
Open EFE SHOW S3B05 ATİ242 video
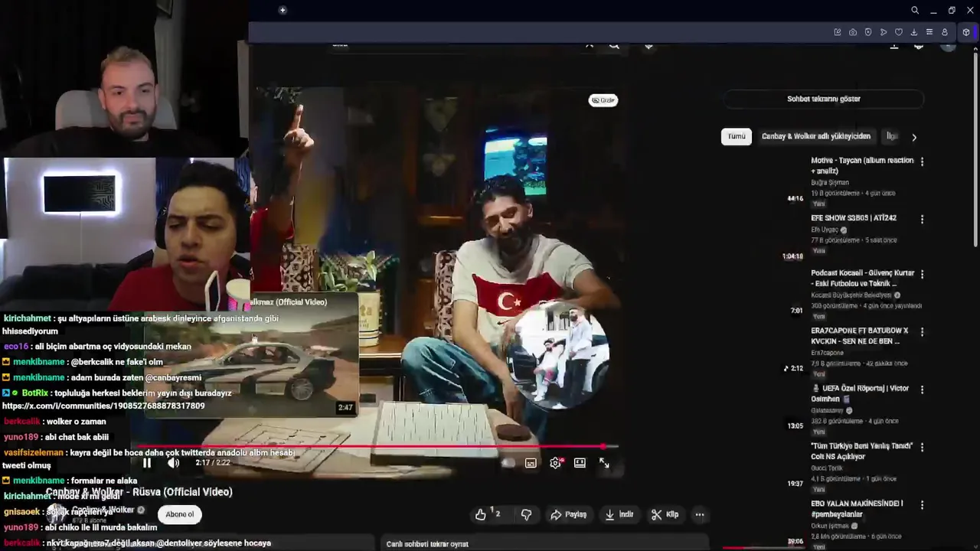click(853, 218)
